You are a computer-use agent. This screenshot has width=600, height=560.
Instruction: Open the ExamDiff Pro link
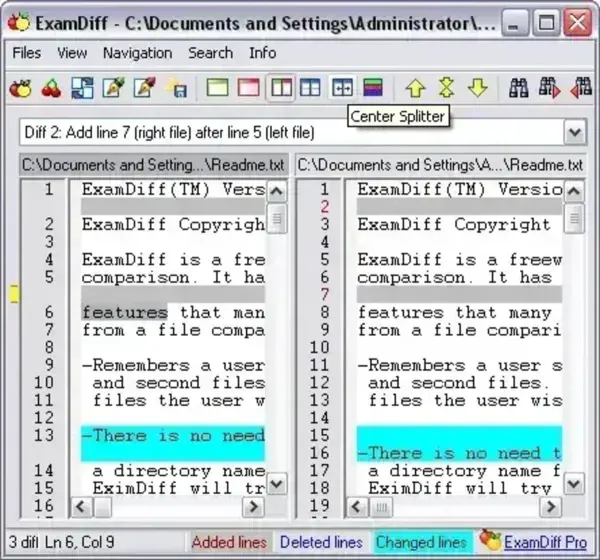pyautogui.click(x=545, y=542)
